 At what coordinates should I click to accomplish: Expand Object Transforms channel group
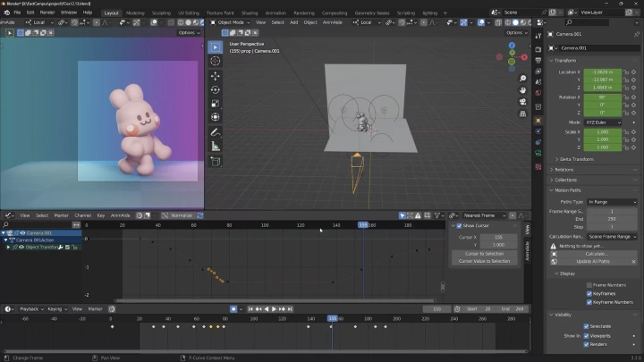coord(8,247)
